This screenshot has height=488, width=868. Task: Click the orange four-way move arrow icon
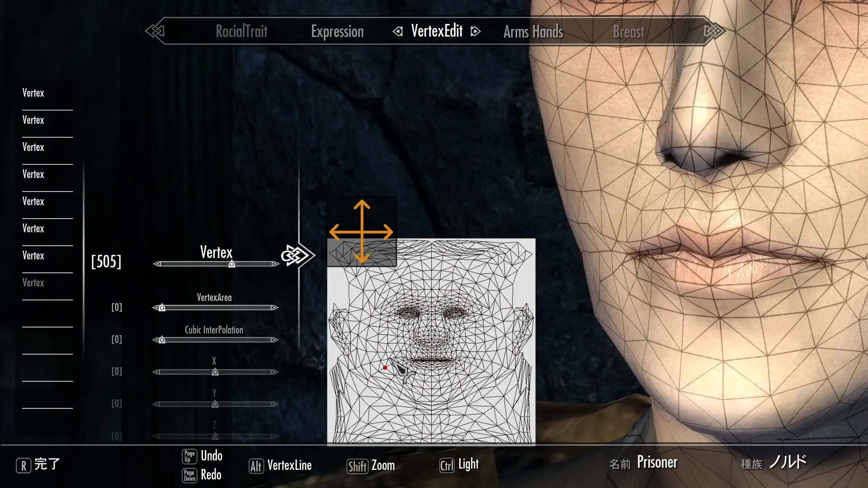coord(361,232)
